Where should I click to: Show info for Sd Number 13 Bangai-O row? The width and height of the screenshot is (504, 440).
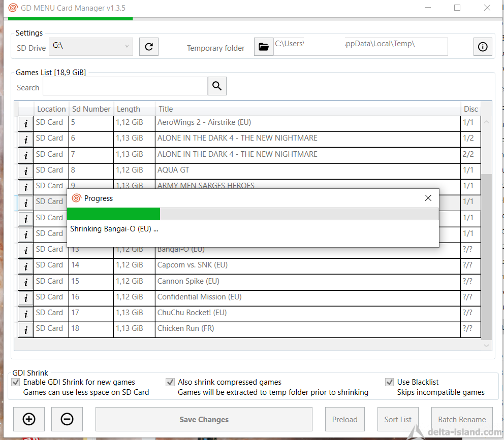tap(26, 251)
